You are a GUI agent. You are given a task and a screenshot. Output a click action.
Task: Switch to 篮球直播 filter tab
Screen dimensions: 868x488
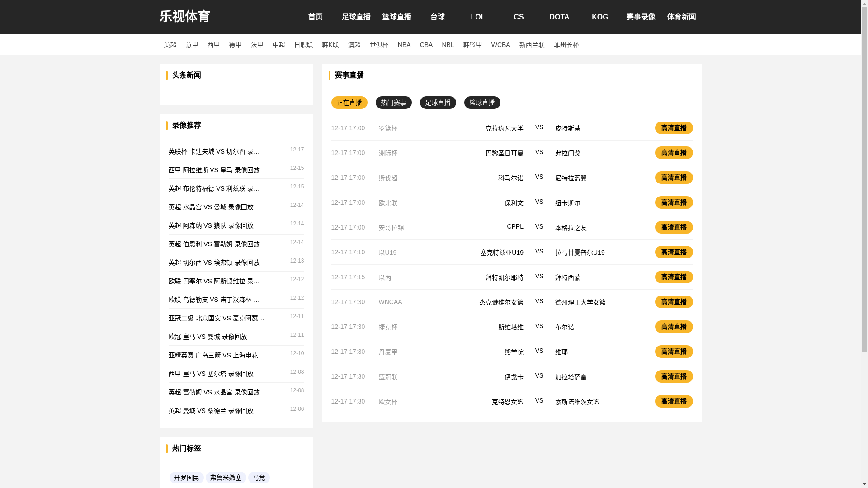(482, 103)
